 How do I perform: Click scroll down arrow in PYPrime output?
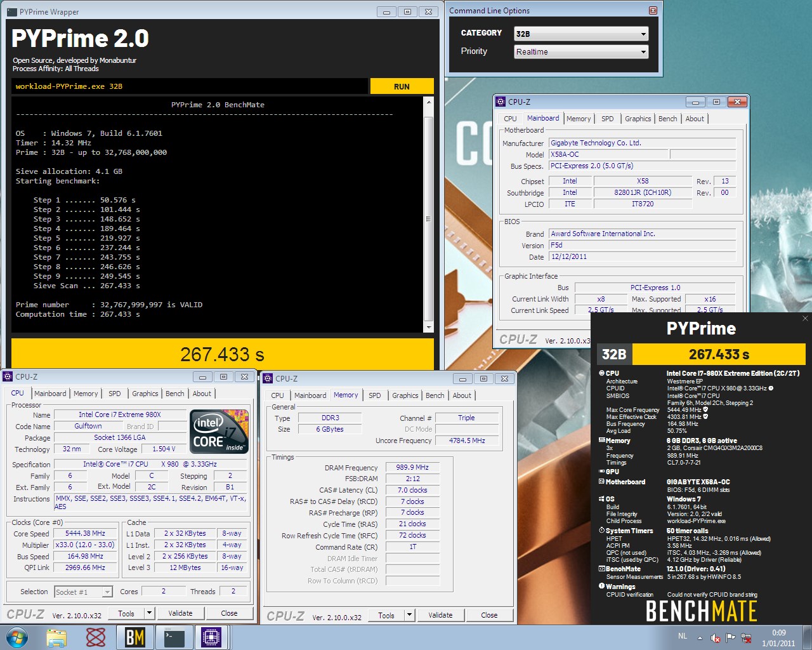pos(429,327)
